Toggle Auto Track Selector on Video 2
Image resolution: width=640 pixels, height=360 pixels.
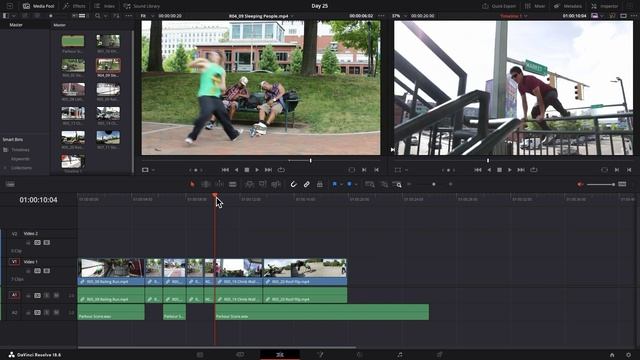coord(38,242)
